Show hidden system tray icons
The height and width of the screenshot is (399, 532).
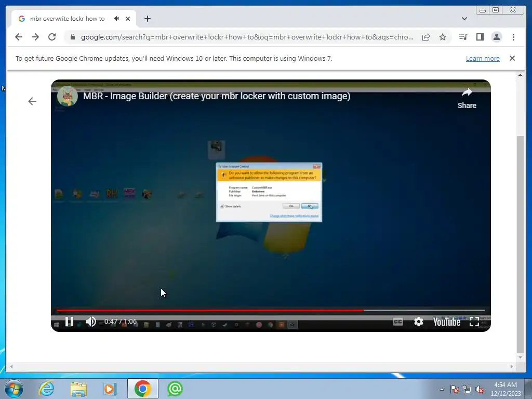tap(442, 389)
